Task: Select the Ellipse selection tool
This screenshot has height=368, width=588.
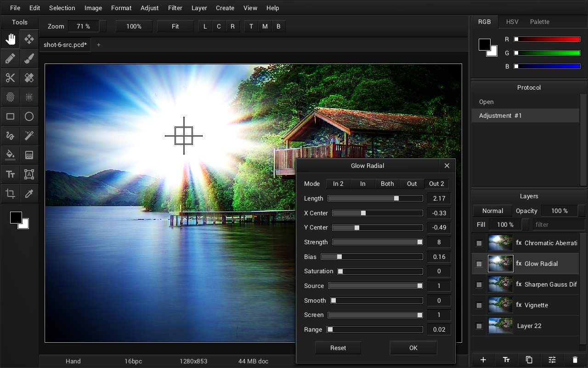Action: (x=29, y=116)
